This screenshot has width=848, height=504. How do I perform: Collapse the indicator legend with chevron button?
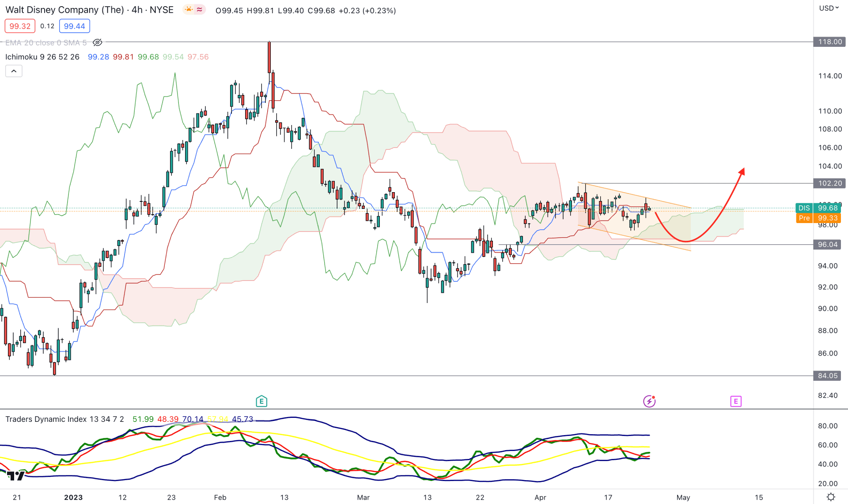pyautogui.click(x=14, y=71)
